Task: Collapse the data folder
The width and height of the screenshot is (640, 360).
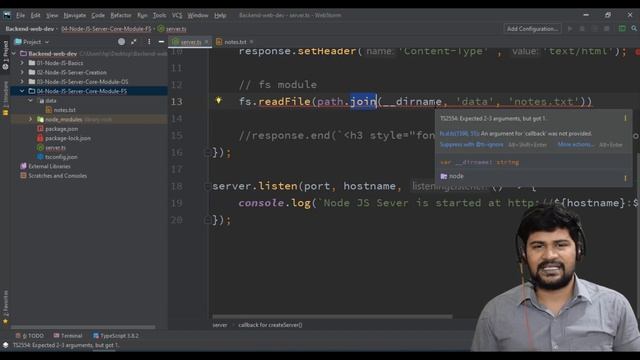Action: (x=31, y=100)
